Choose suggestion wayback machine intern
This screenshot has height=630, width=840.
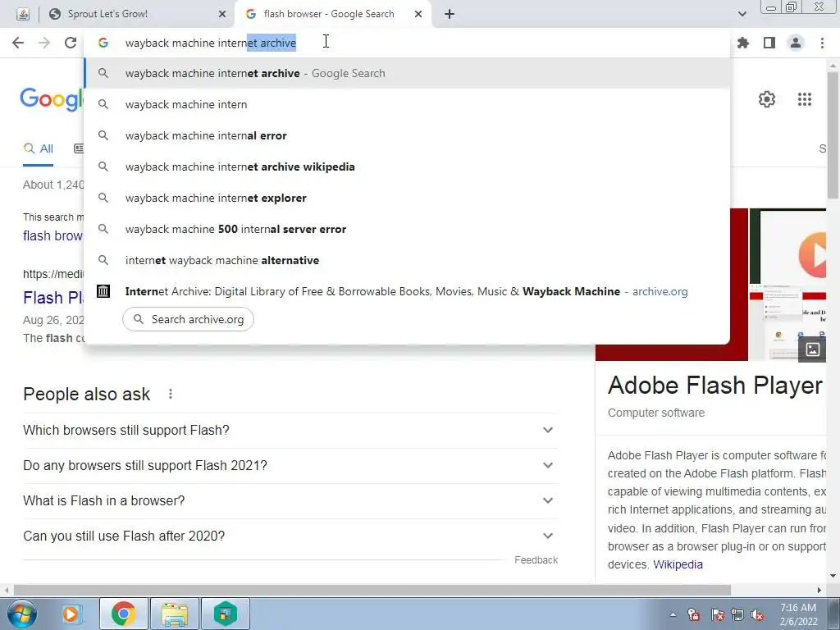[407, 104]
